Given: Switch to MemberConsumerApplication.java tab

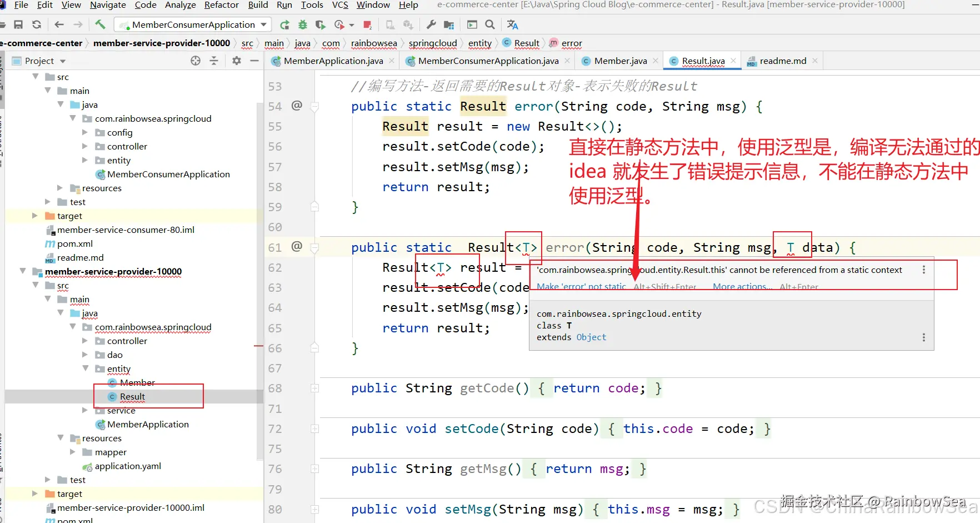Looking at the screenshot, I should 488,61.
